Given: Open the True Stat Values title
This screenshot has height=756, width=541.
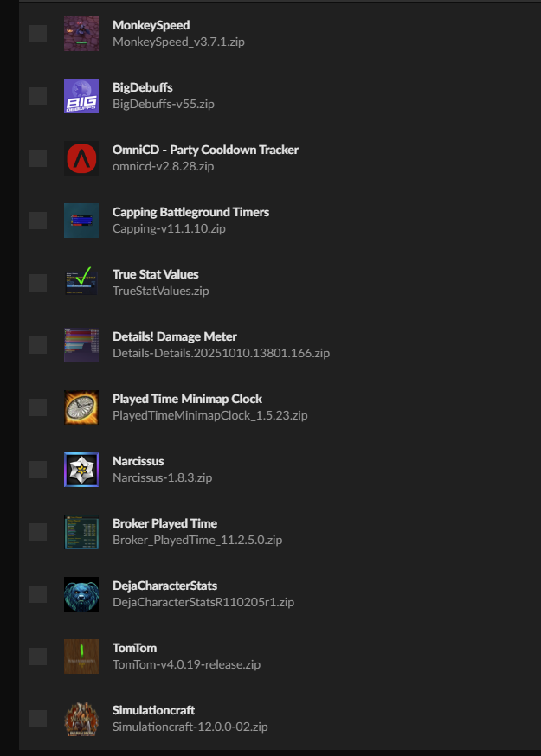Looking at the screenshot, I should tap(156, 274).
